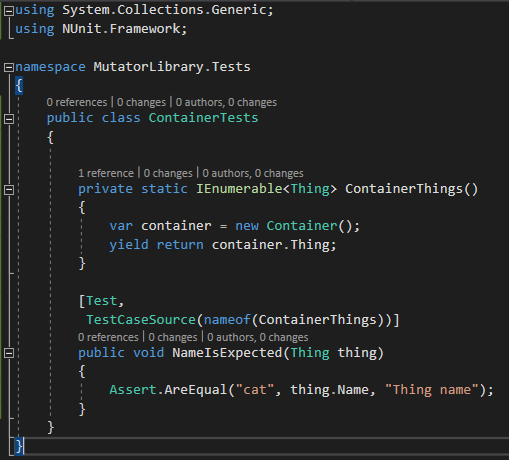Viewport: 509px width, 460px height.
Task: Click 'MutatorLibrary.Tests' namespace name
Action: 172,67
